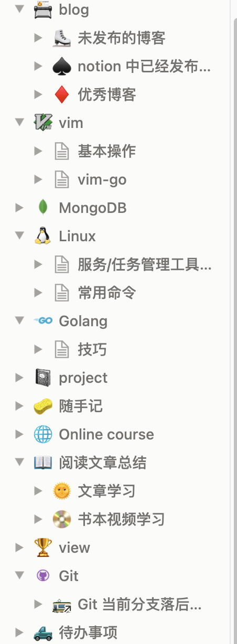Viewport: 237px width, 644px height.
Task: Click the globe icon for Online course
Action: click(x=43, y=434)
